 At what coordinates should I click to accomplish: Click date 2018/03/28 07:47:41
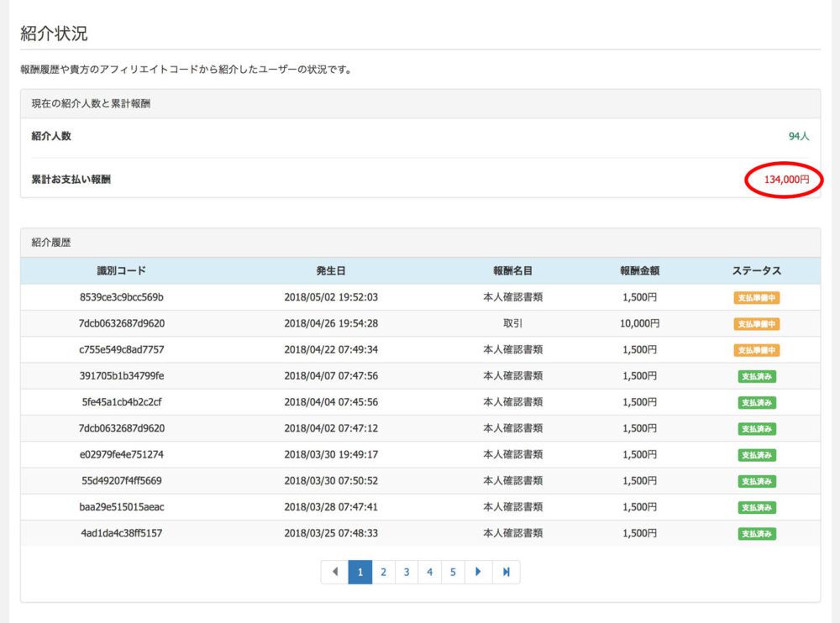(x=331, y=507)
